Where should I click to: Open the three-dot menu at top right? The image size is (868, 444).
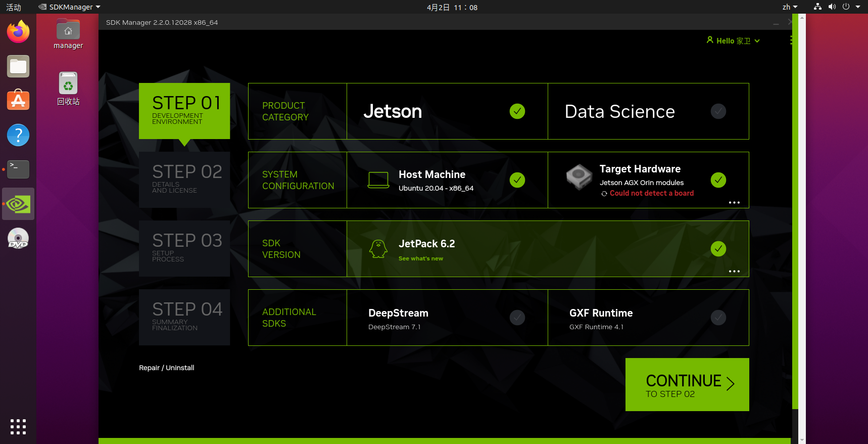pyautogui.click(x=791, y=40)
